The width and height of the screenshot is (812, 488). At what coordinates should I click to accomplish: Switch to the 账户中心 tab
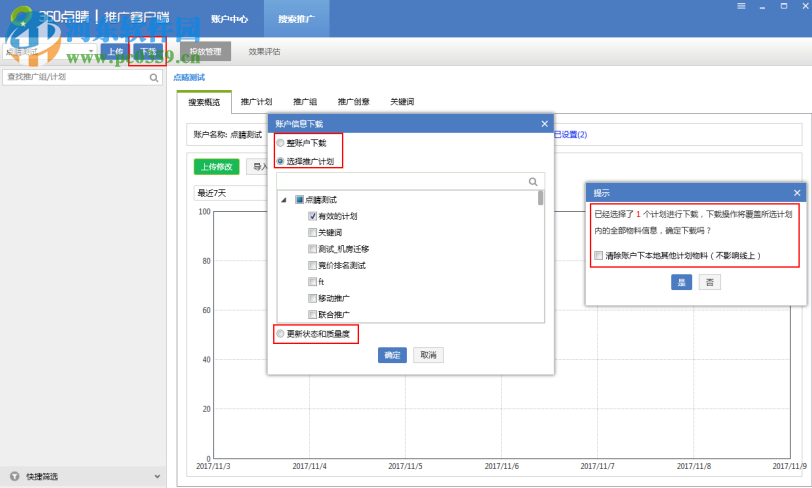(229, 19)
